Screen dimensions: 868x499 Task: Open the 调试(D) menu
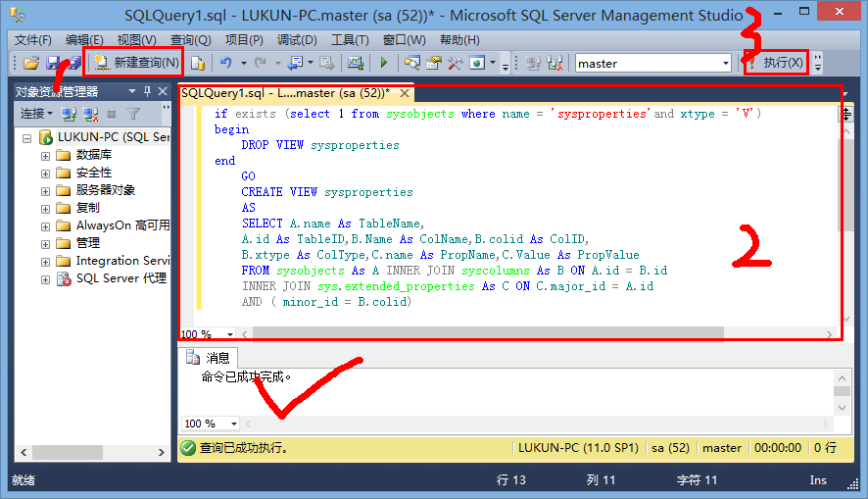click(x=297, y=40)
